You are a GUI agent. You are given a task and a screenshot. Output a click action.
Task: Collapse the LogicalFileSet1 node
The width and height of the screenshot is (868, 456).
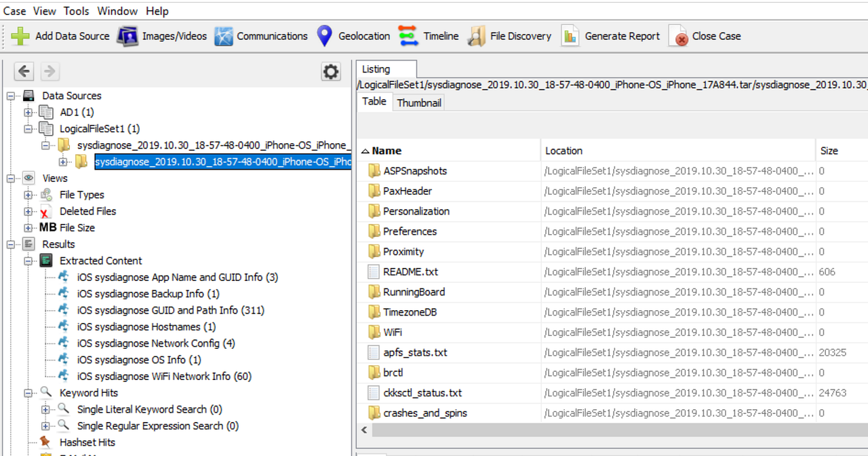[x=28, y=128]
